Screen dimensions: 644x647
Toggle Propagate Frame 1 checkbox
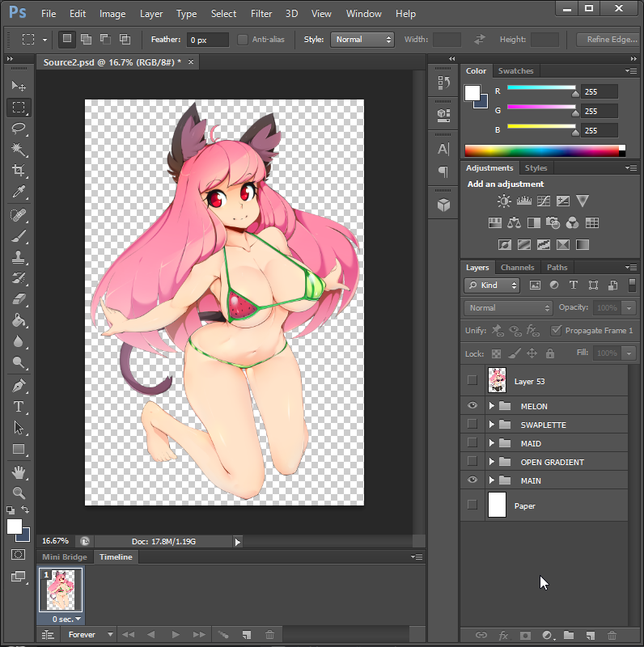(x=556, y=331)
